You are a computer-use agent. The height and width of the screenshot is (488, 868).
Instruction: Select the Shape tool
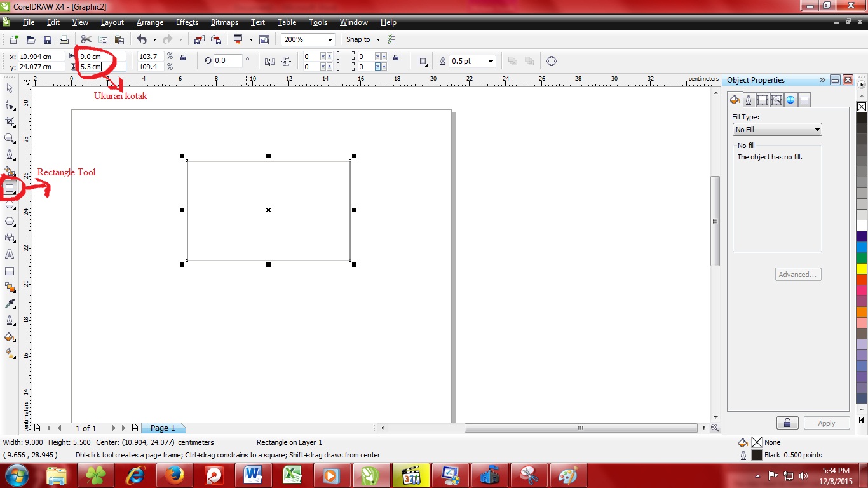point(10,105)
